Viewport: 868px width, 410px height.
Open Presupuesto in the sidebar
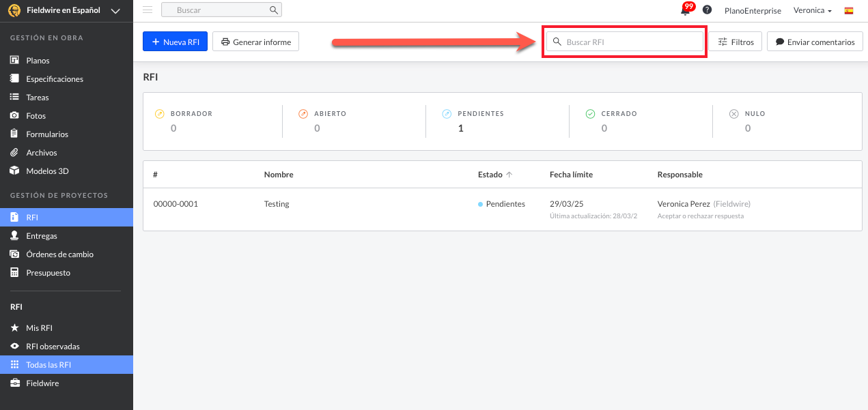[48, 273]
